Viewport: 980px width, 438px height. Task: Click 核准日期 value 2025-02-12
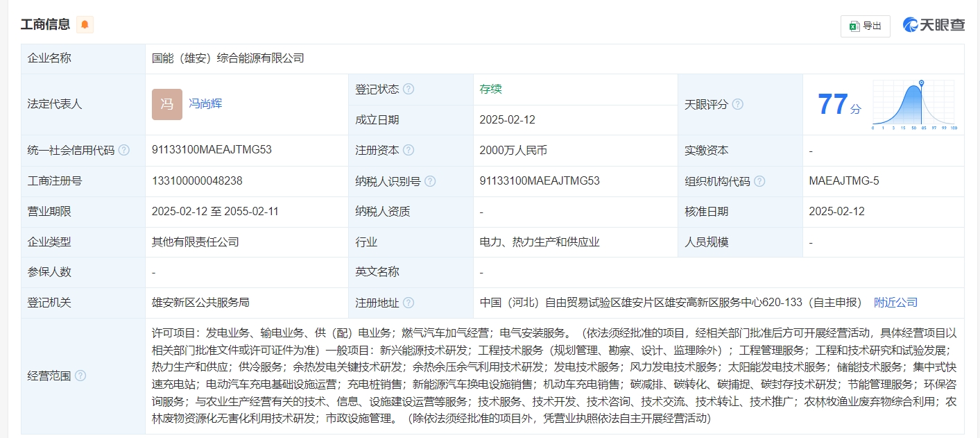[836, 211]
